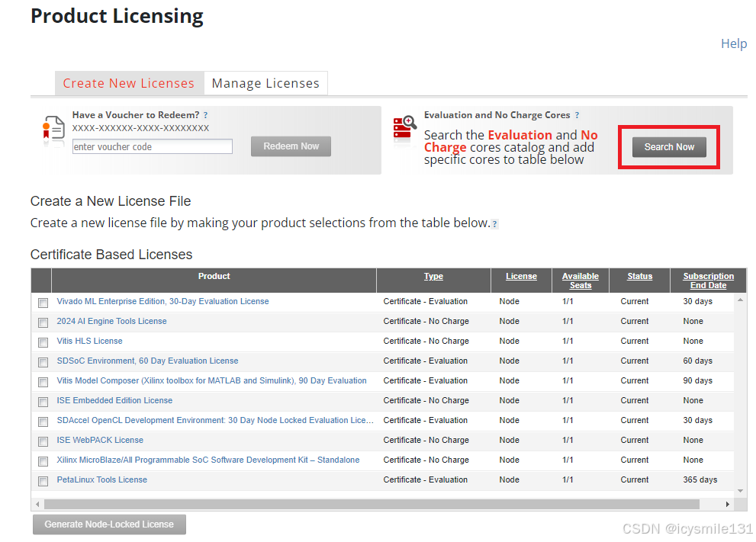The height and width of the screenshot is (542, 756).
Task: Click the Redeem Now button
Action: [291, 146]
